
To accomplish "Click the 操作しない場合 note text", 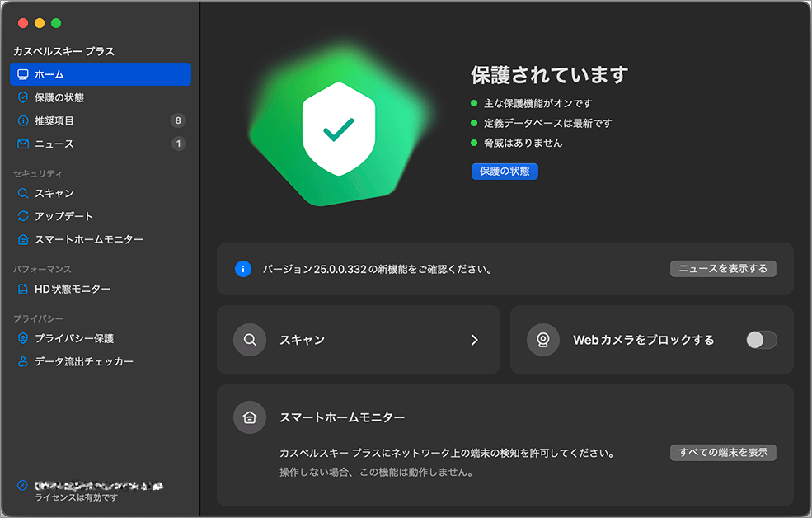I will [x=376, y=473].
